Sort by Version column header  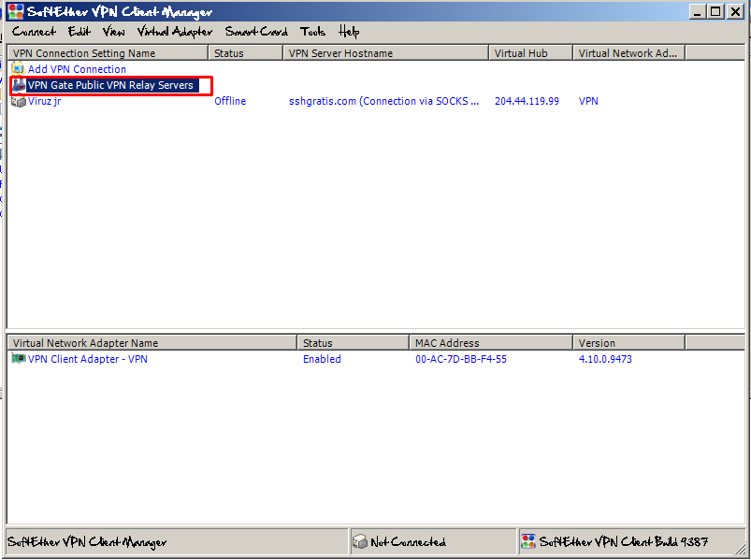629,343
